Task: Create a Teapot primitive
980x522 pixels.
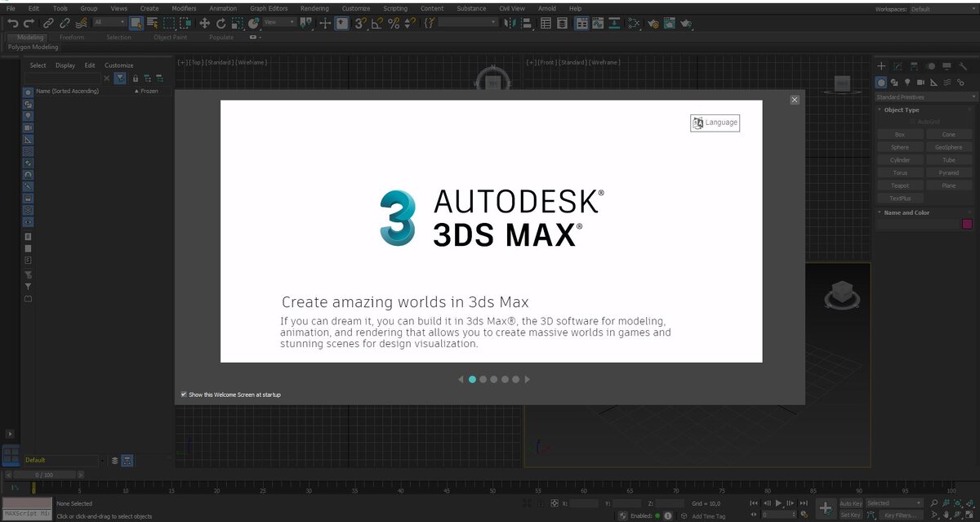Action: point(900,185)
